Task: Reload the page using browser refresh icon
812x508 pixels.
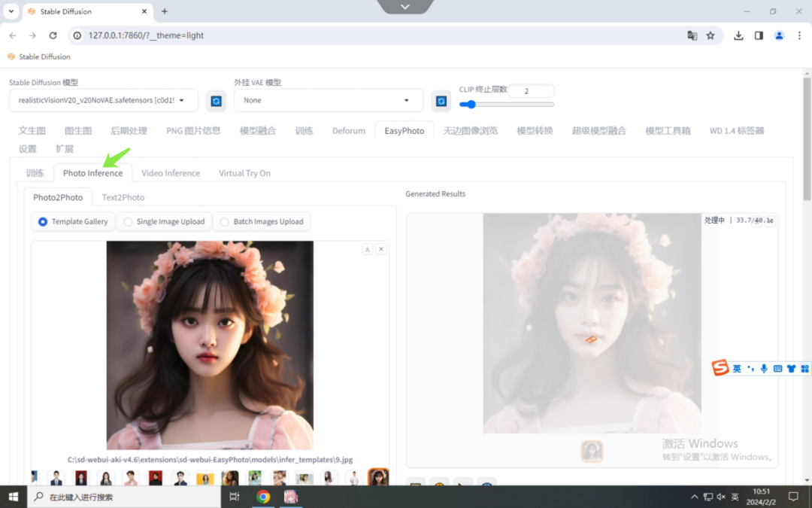Action: pyautogui.click(x=53, y=35)
